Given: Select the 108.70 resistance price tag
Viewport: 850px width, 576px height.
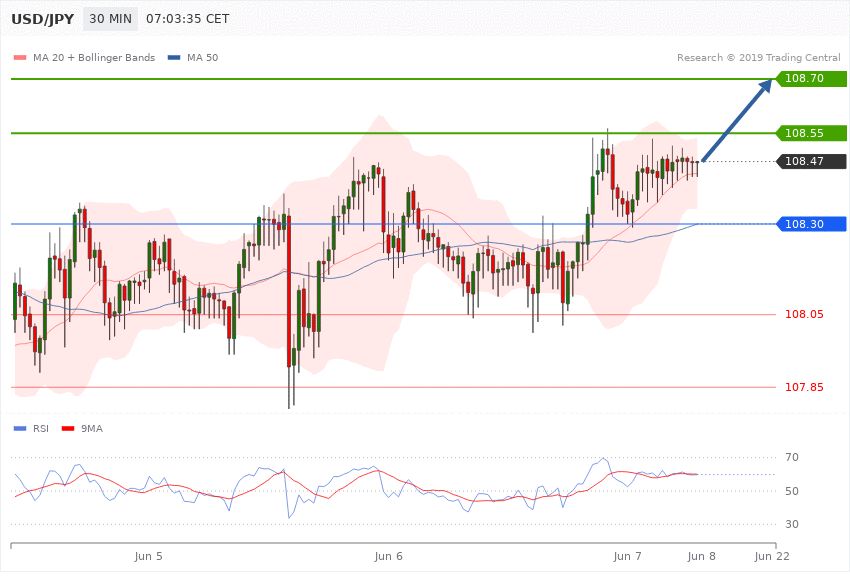Looking at the screenshot, I should pyautogui.click(x=811, y=78).
